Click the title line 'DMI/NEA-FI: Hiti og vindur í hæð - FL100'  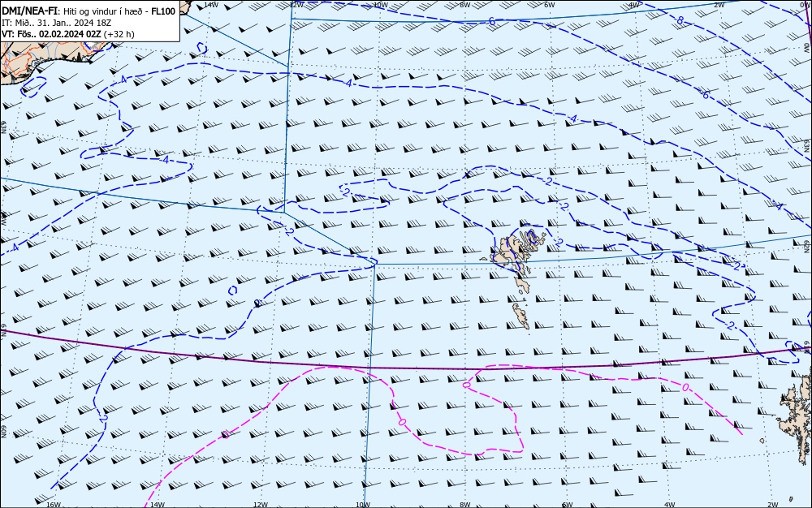[x=89, y=11]
